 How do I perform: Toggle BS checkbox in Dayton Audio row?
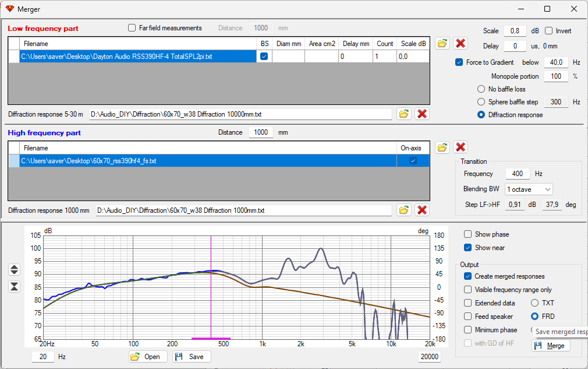264,57
